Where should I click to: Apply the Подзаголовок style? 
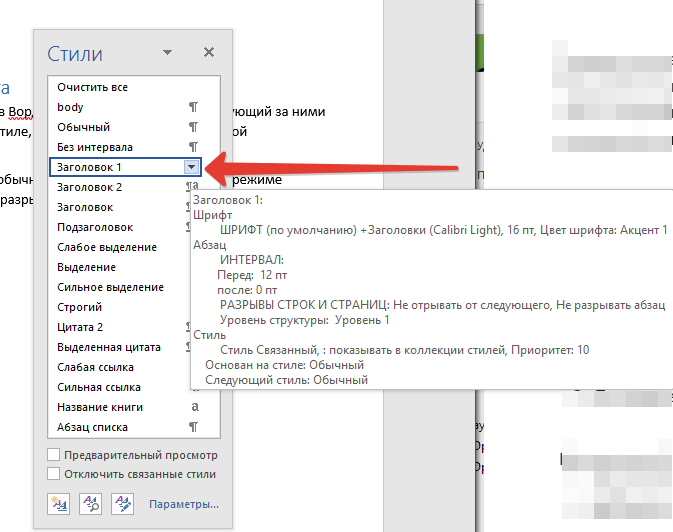[119, 227]
